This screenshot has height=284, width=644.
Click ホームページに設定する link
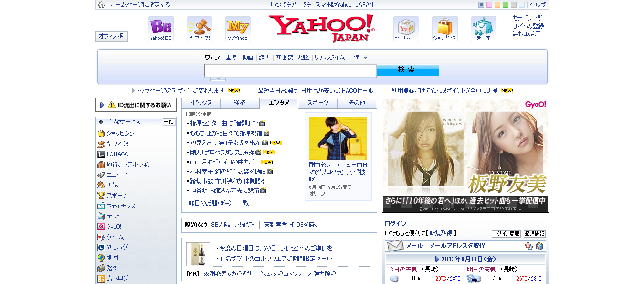point(140,5)
